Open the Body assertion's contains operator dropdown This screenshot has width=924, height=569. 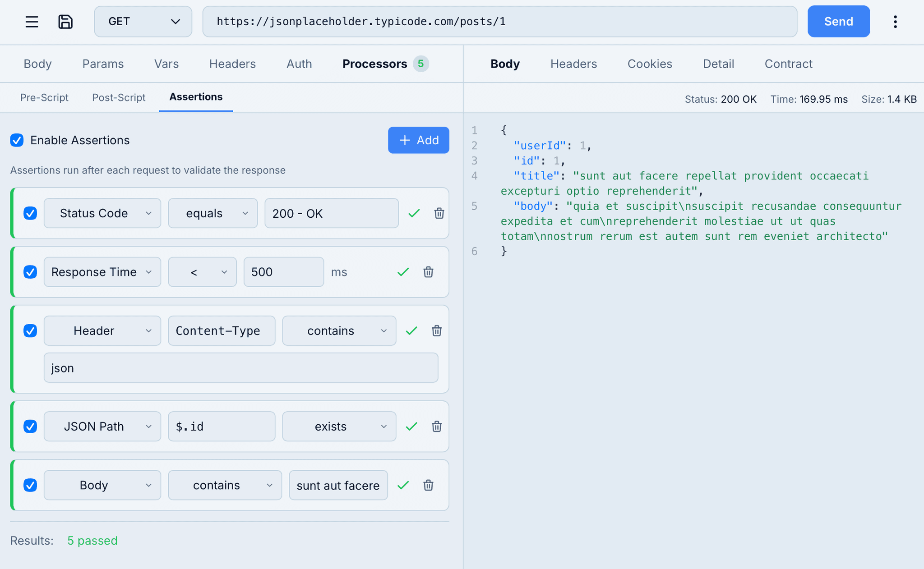pyautogui.click(x=225, y=485)
